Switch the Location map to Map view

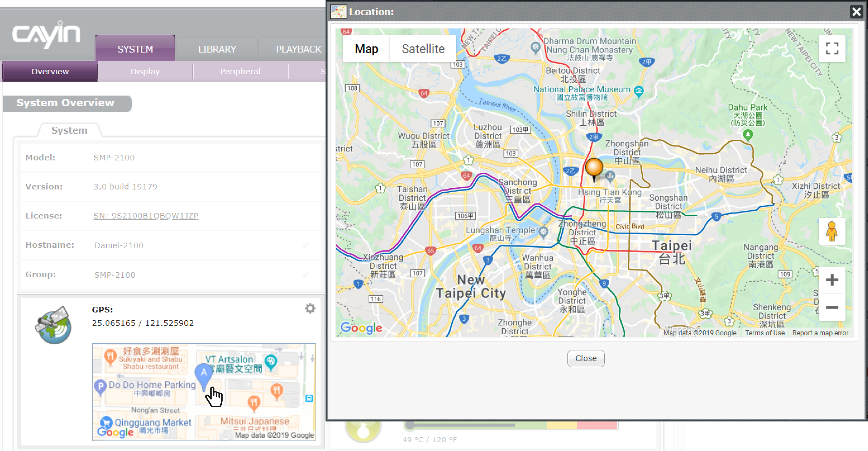[366, 49]
